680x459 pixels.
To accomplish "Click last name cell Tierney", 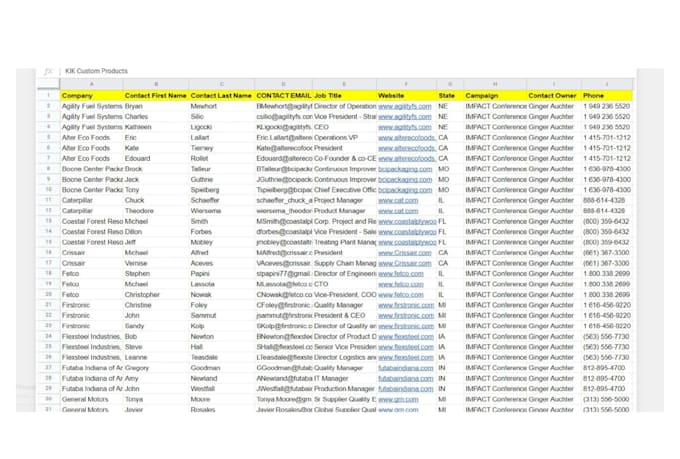I will point(222,148).
